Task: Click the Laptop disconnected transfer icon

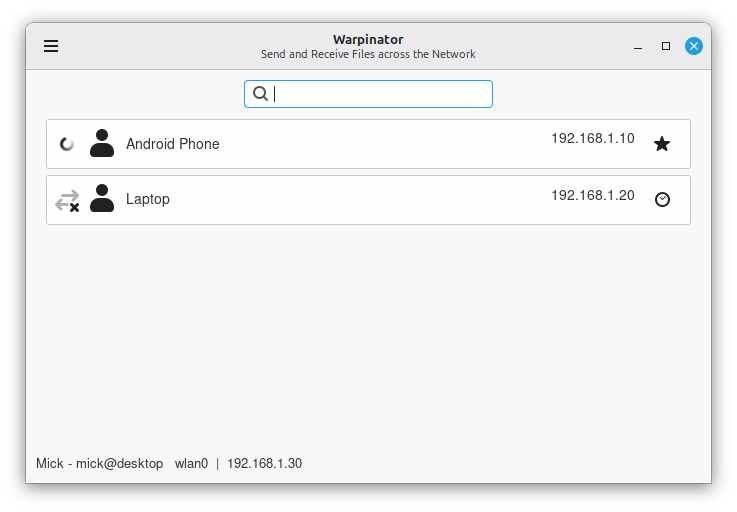Action: [67, 201]
